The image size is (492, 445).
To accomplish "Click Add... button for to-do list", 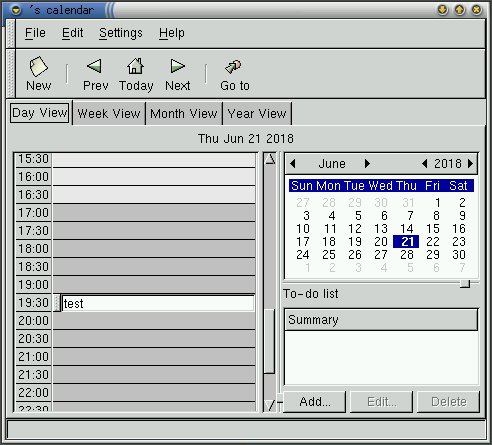I will pyautogui.click(x=314, y=402).
